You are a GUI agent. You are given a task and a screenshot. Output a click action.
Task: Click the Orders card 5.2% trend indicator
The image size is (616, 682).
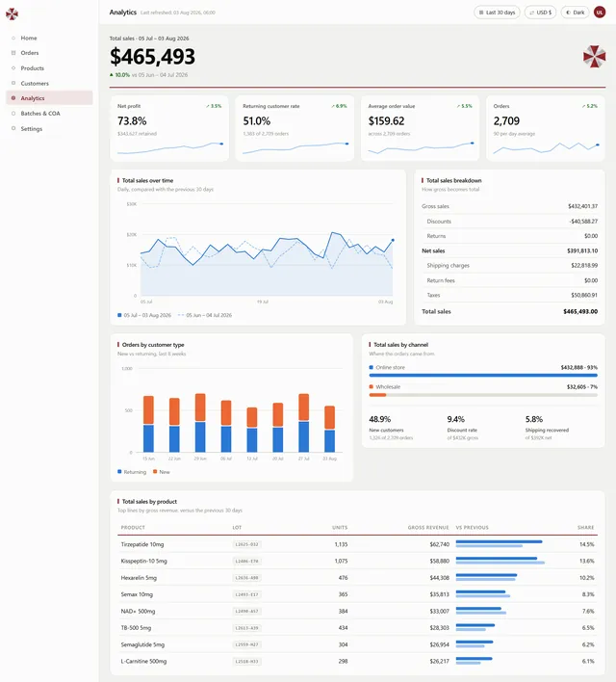point(589,106)
